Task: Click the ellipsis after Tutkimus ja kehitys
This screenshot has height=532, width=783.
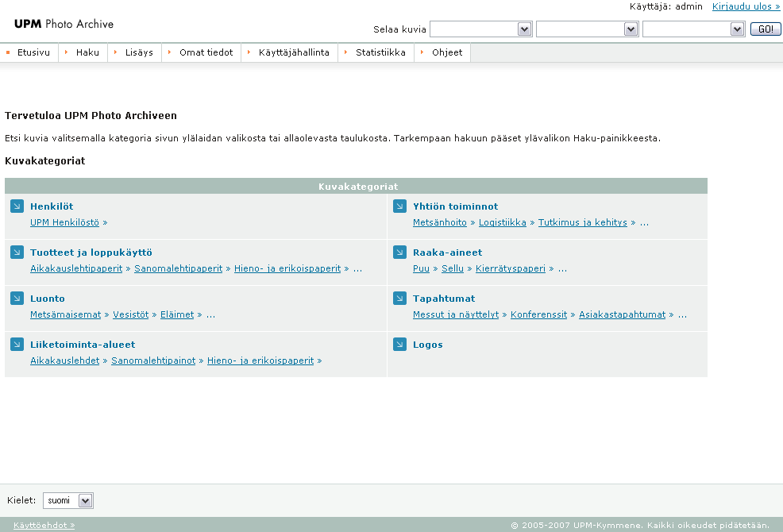Action: pos(644,223)
